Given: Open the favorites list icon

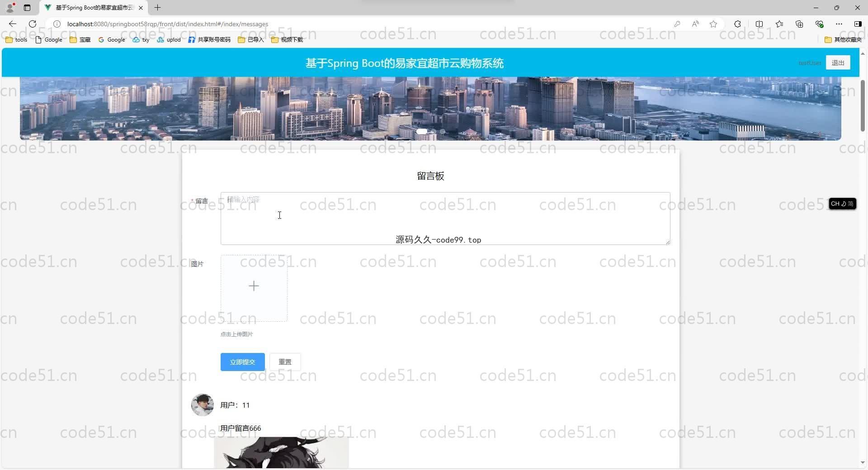Looking at the screenshot, I should tap(779, 24).
